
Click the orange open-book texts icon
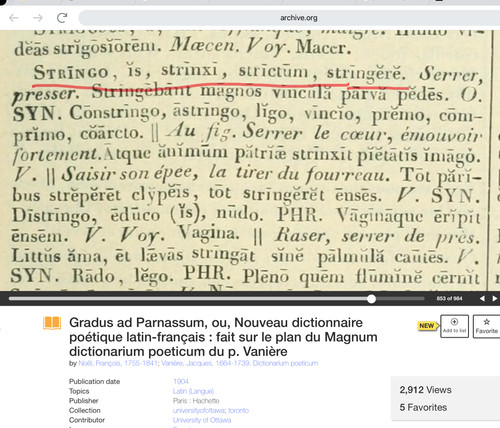52,323
